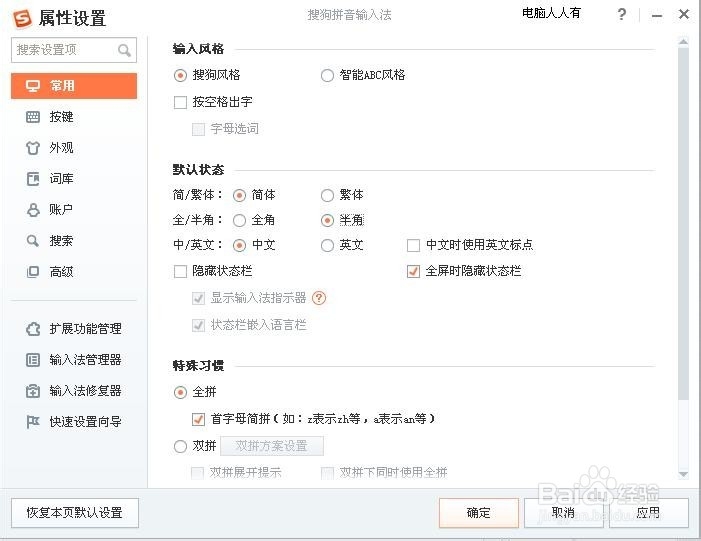Enable the 按空格出字 checkbox
Viewport: 701px width, 541px height.
pos(181,102)
